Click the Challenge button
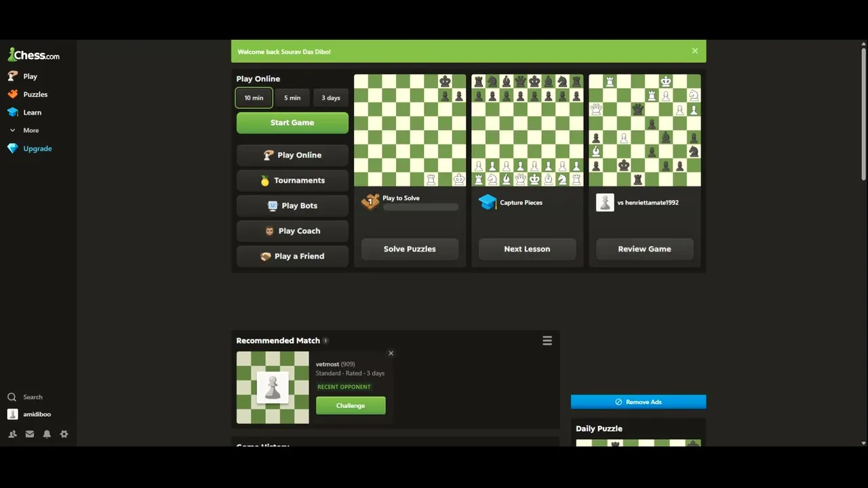Screen dimensions: 868x488 point(351,405)
